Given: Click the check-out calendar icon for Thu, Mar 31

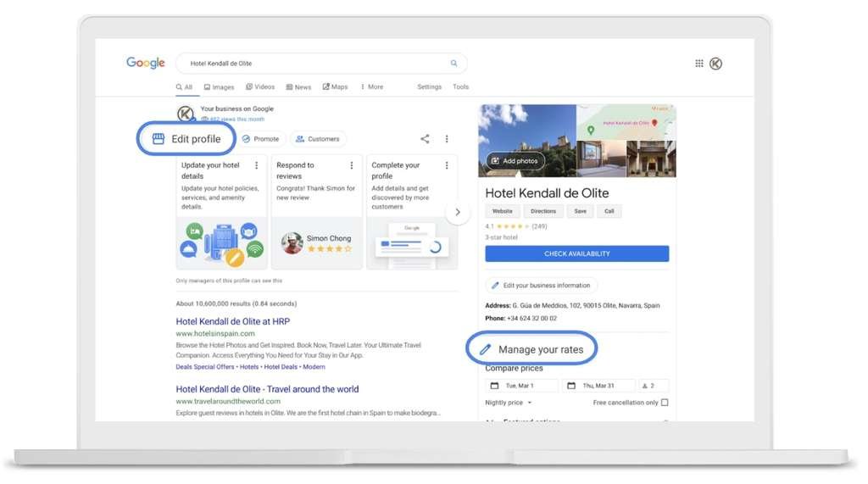Looking at the screenshot, I should coord(571,386).
